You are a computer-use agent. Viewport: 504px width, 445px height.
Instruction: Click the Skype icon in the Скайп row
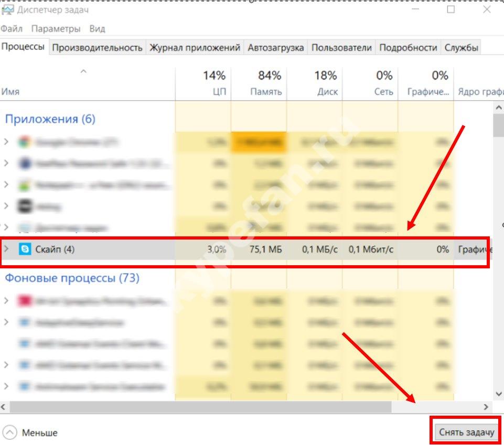point(25,249)
